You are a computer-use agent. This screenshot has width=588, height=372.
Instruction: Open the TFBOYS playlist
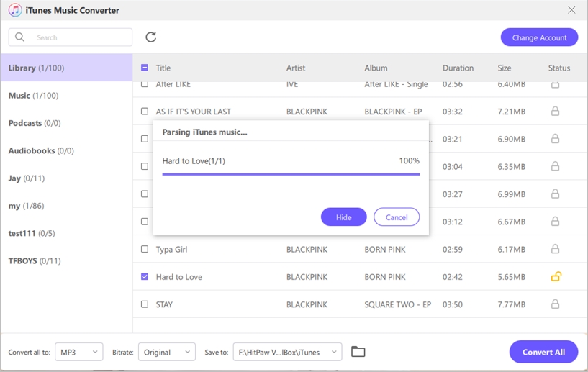point(66,260)
